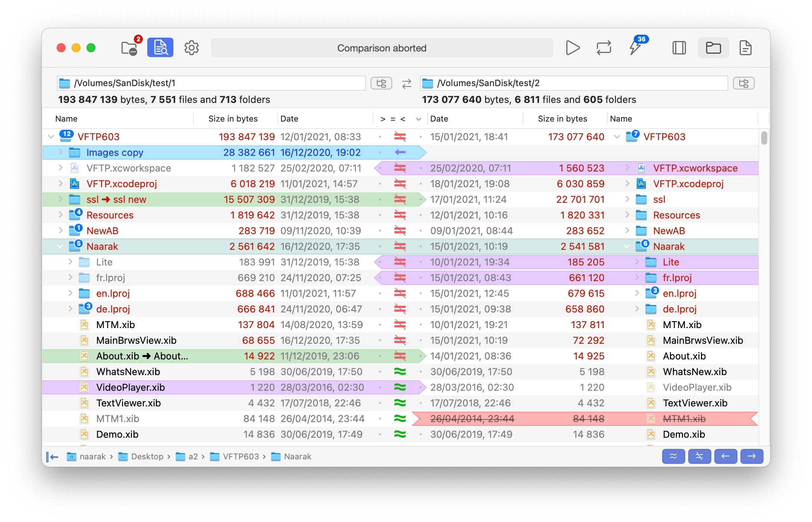Go to Desktop in breadcrumb

point(141,457)
